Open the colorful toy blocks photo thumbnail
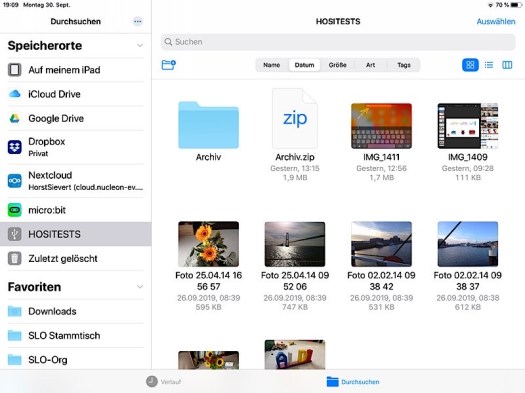This screenshot has width=525, height=393. point(295,355)
